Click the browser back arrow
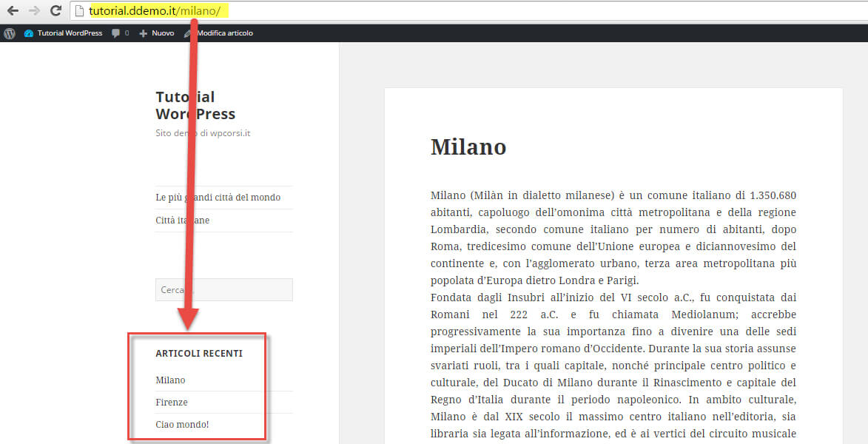The height and width of the screenshot is (444, 868). 13,12
